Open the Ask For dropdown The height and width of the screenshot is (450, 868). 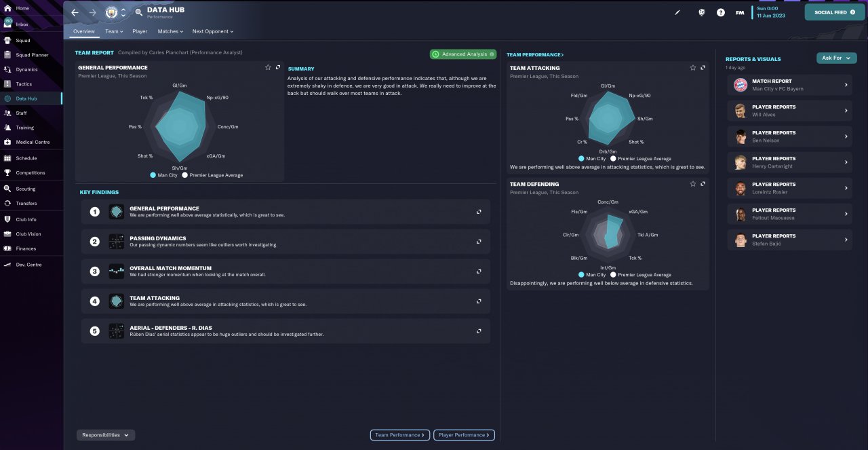pyautogui.click(x=836, y=58)
